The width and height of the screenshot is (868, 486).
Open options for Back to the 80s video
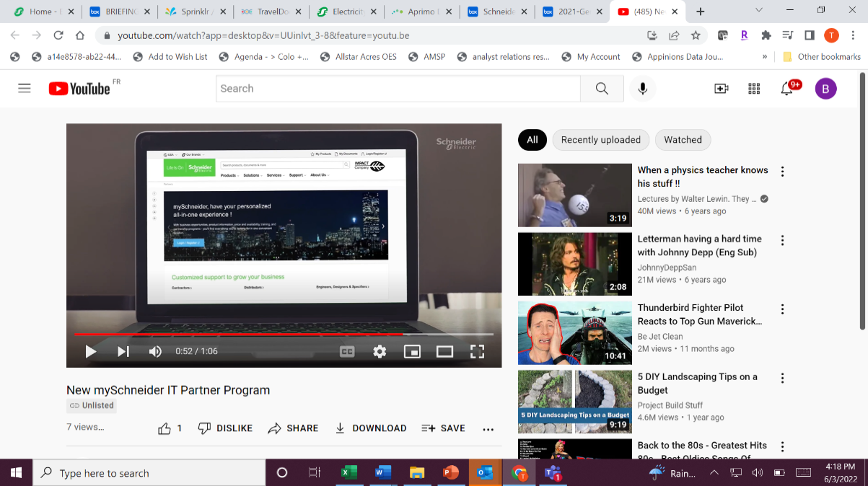tap(782, 447)
